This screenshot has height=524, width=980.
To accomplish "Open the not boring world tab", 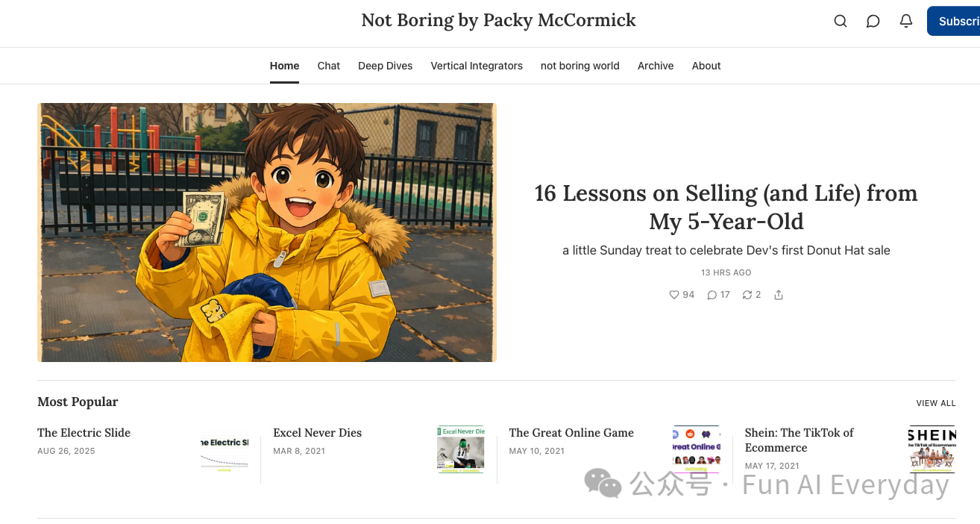I will 579,66.
